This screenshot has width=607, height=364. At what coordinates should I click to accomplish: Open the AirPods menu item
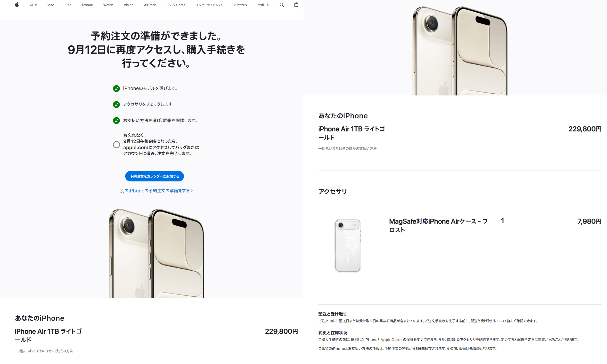coord(150,5)
